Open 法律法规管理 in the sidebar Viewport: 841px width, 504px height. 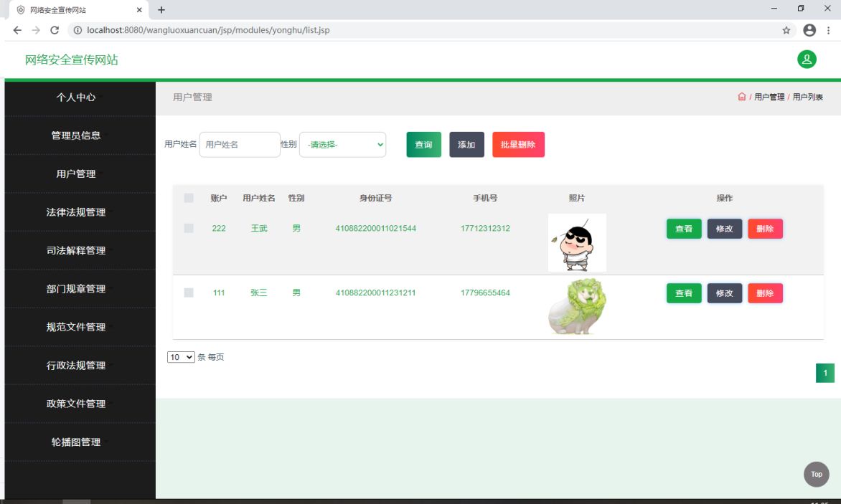coord(76,212)
